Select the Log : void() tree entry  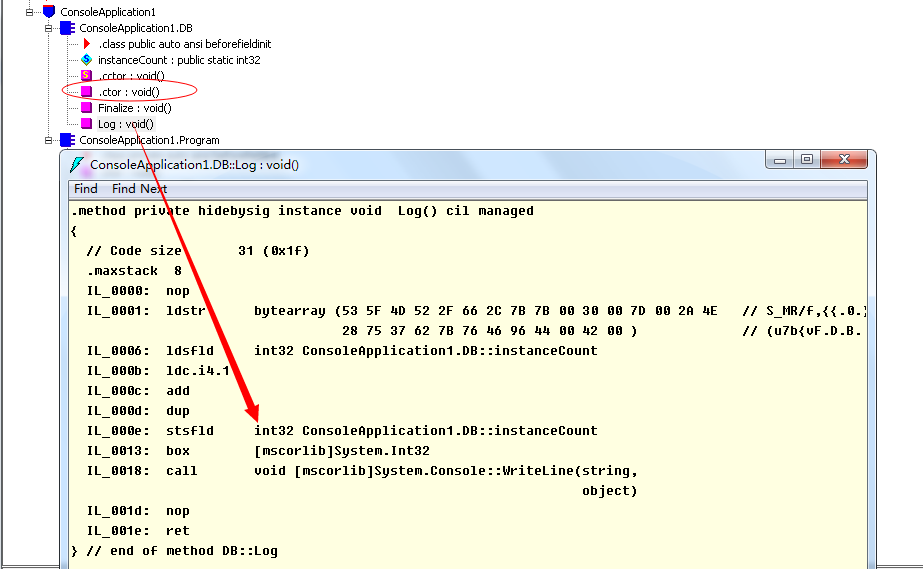(x=126, y=124)
